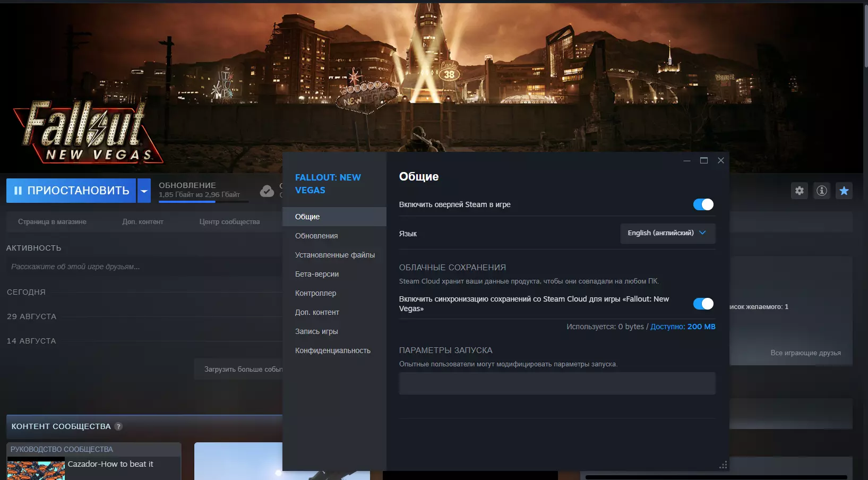Expand the arrow next to Приостановить
This screenshot has height=480, width=868.
coord(144,191)
